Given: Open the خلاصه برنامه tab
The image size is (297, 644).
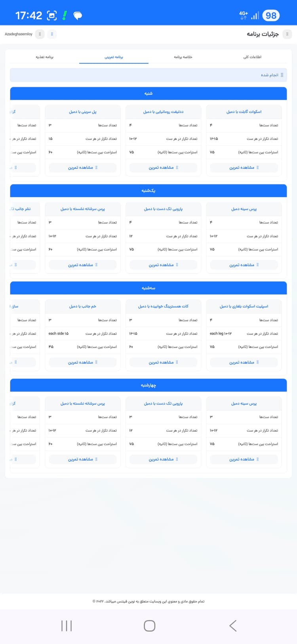Looking at the screenshot, I should click(x=183, y=57).
